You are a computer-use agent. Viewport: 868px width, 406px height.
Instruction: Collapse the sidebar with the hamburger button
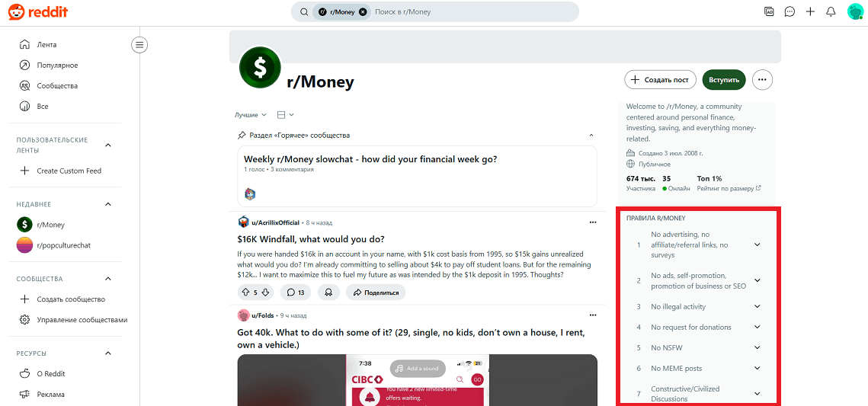139,45
